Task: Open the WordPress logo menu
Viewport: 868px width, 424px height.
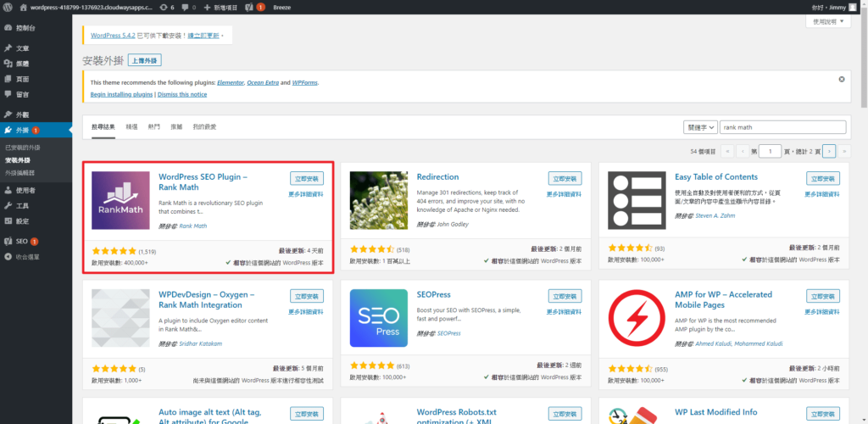Action: click(8, 8)
